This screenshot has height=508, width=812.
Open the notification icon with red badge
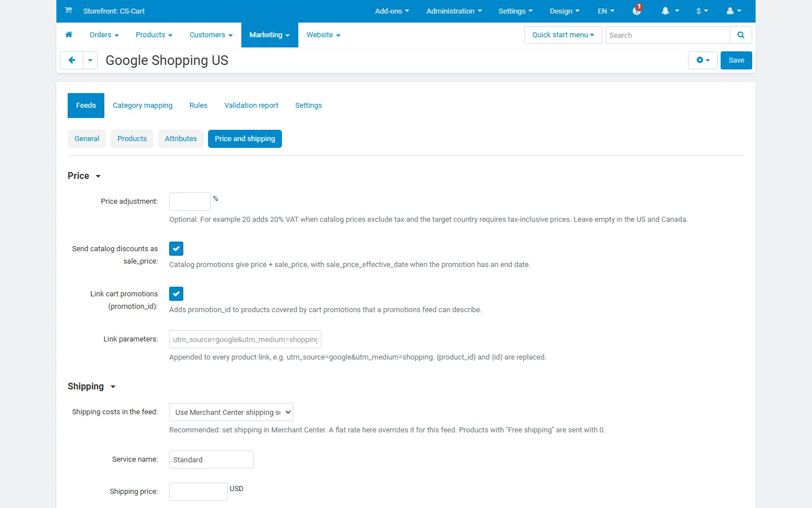tap(637, 10)
